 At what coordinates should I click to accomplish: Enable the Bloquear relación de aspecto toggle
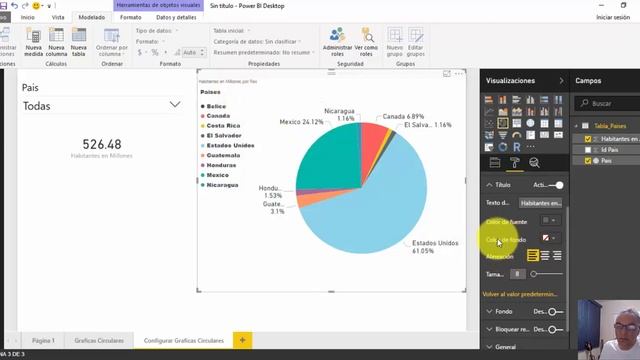(x=556, y=329)
